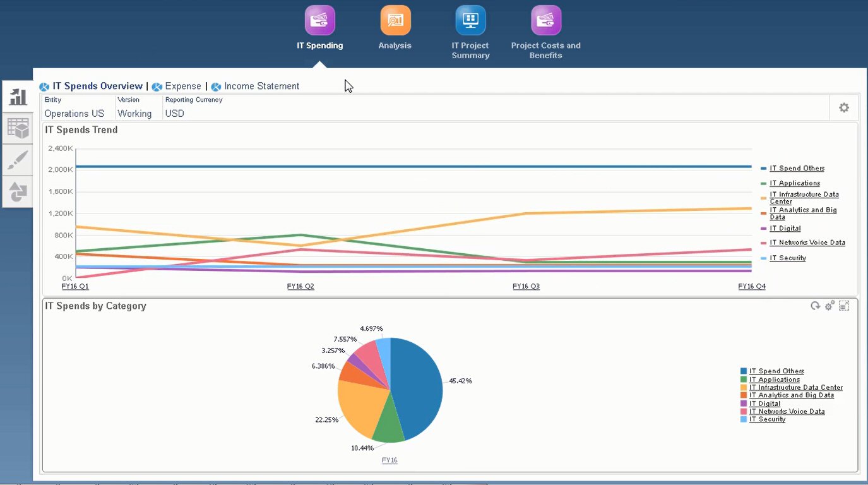
Task: Switch to the Expense tab
Action: (x=182, y=86)
